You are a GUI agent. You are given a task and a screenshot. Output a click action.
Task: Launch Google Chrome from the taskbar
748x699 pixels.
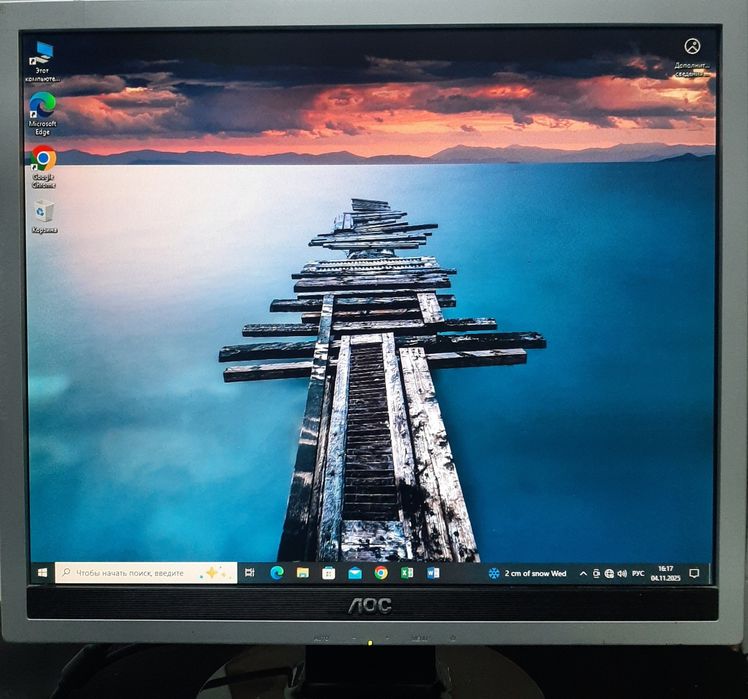[x=381, y=573]
